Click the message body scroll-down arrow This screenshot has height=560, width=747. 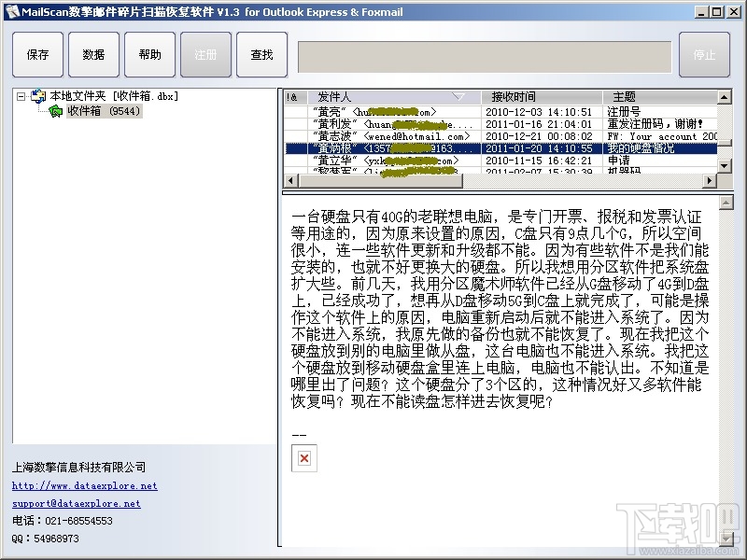click(x=726, y=539)
